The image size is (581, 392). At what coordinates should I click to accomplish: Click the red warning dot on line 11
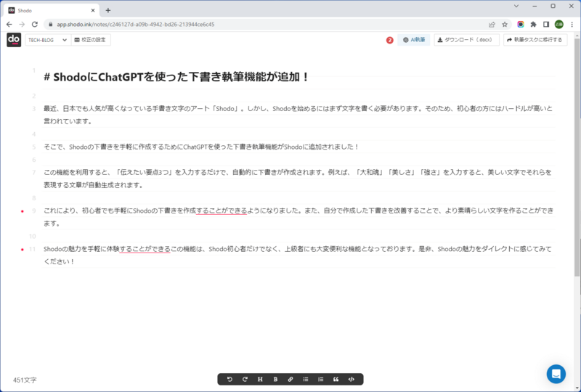[x=23, y=250]
